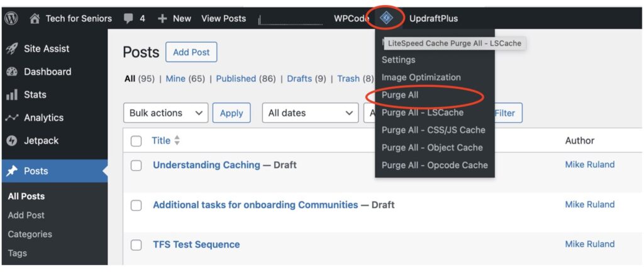The width and height of the screenshot is (644, 274).
Task: Click the Site Assist rocket icon
Action: click(x=11, y=49)
